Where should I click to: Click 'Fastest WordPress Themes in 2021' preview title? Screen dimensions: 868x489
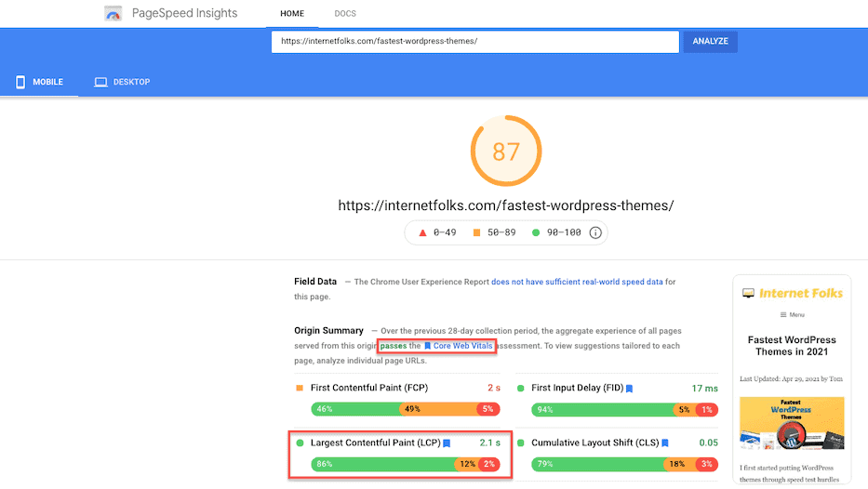(792, 346)
